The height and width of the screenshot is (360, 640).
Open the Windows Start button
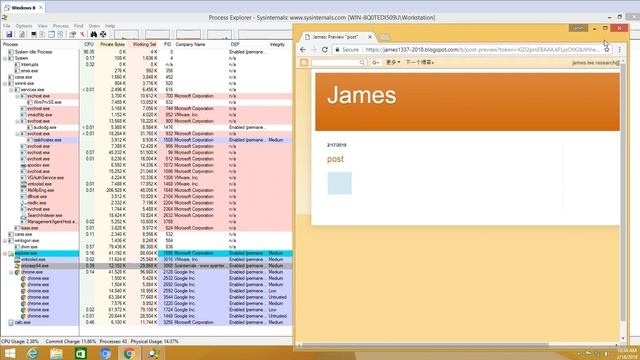(x=10, y=353)
